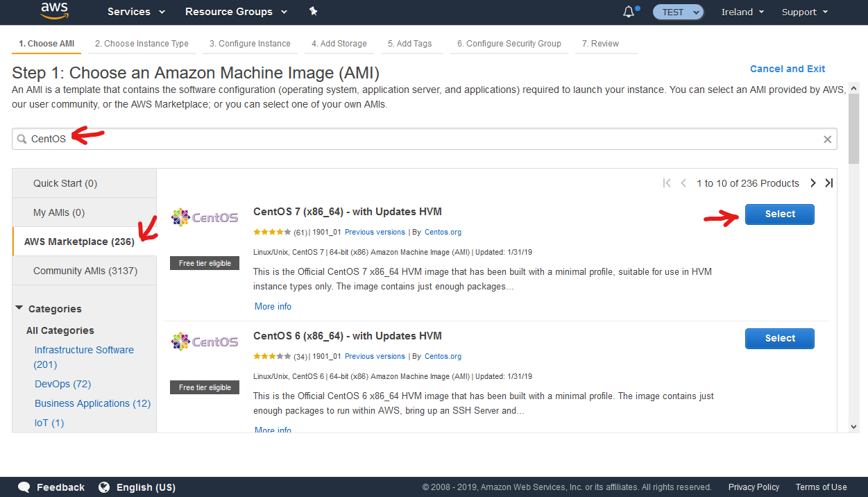Click the page scrollbar down arrow
This screenshot has height=497, width=868.
pyautogui.click(x=853, y=427)
